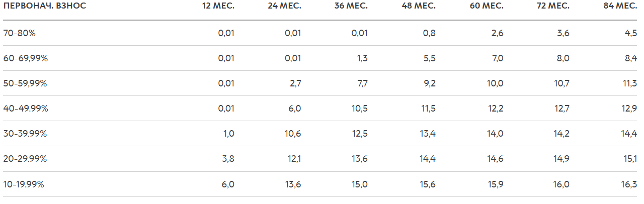Click the 48 МЕС. column header
This screenshot has width=644, height=204.
coord(419,6)
